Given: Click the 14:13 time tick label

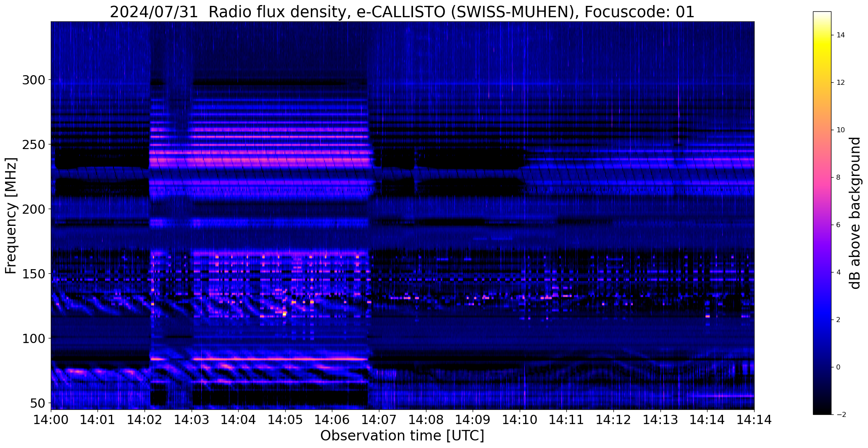Looking at the screenshot, I should [660, 420].
